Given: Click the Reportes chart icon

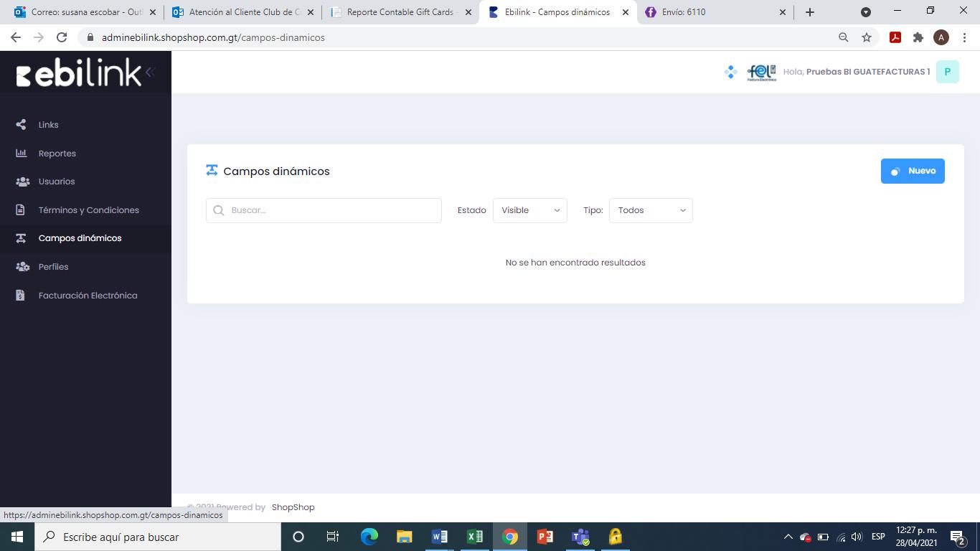Looking at the screenshot, I should coord(21,153).
